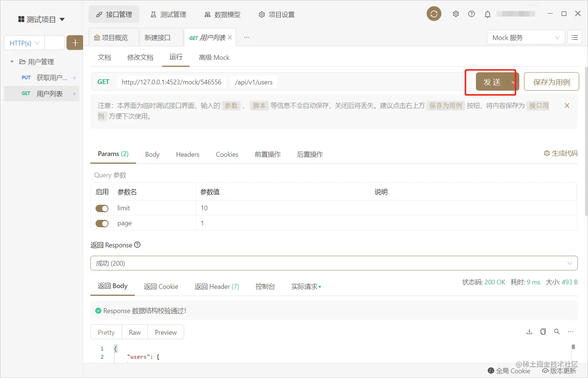Open the list menu icon beside Mock 服务
Image resolution: width=588 pixels, height=378 pixels.
click(x=574, y=38)
